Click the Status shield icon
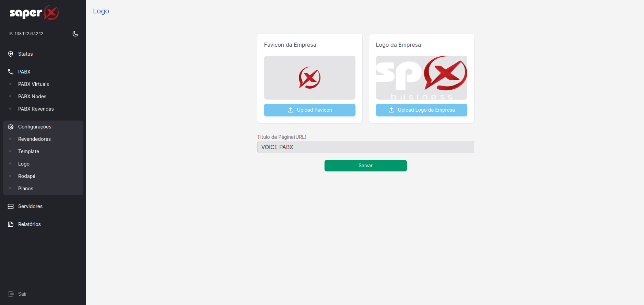Image resolution: width=644 pixels, height=305 pixels. tap(11, 54)
